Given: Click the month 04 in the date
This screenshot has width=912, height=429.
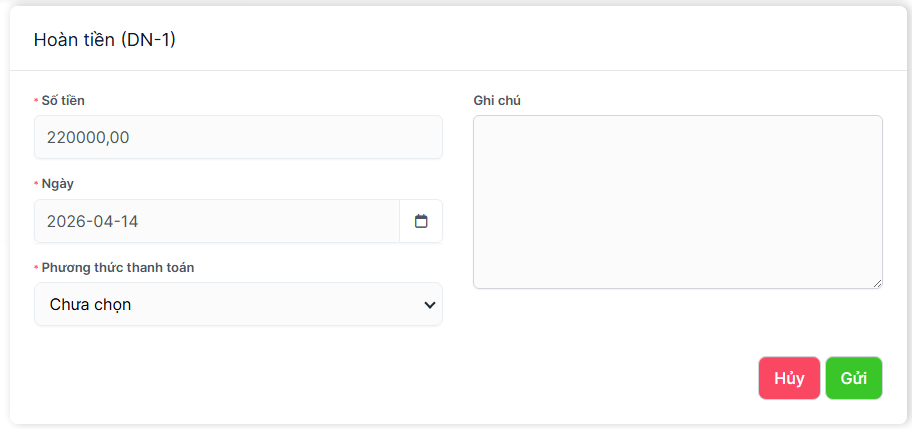Looking at the screenshot, I should point(104,221).
